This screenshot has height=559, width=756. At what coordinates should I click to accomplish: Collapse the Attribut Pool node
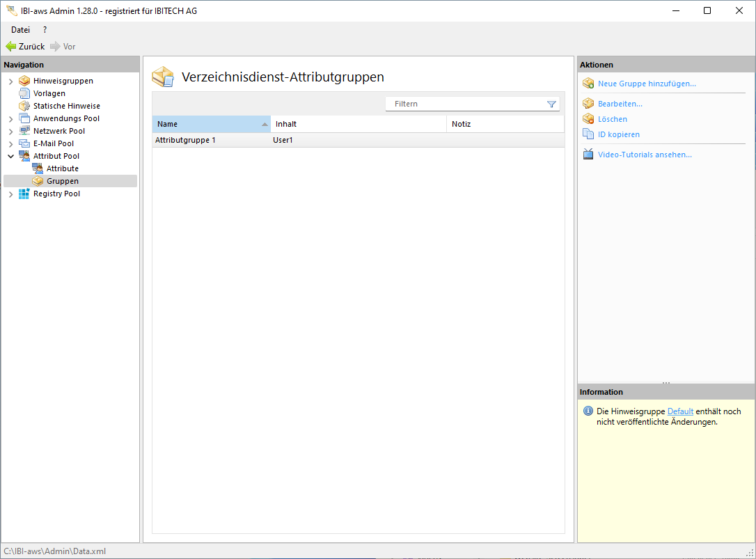[x=10, y=157]
